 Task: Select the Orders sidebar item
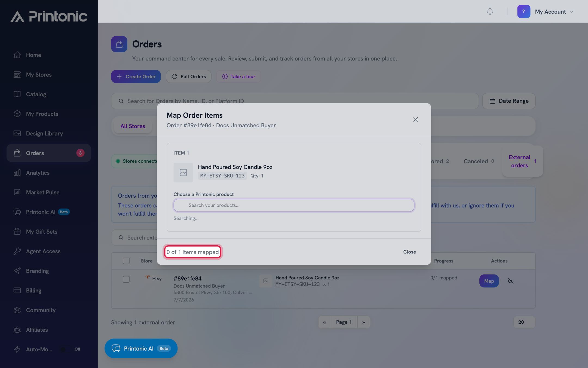click(49, 153)
